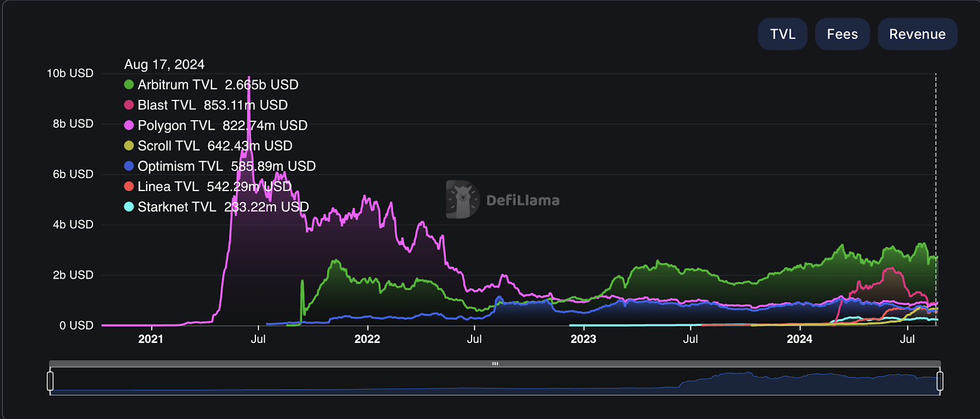Click the Linea TVL 542.29m USD entry

(214, 186)
